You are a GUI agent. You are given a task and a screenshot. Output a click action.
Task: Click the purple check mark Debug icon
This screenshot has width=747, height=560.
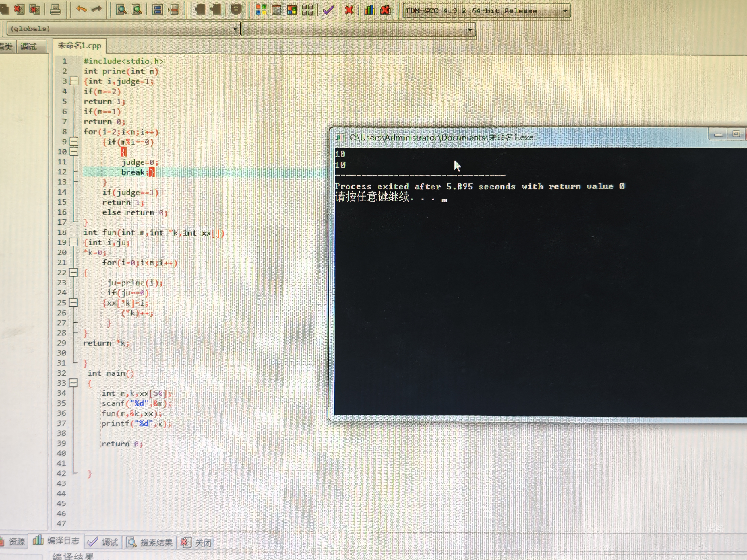[328, 10]
